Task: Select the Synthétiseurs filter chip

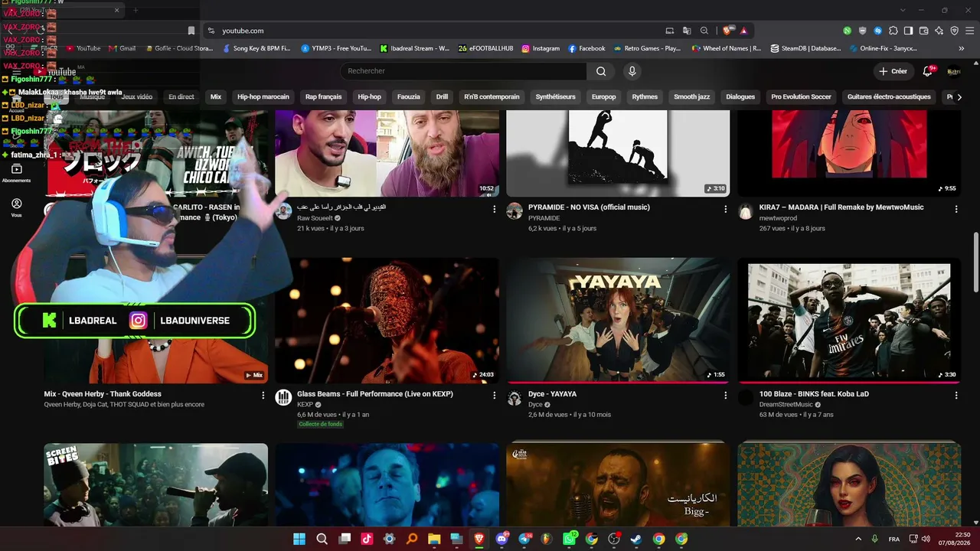Action: (x=556, y=97)
